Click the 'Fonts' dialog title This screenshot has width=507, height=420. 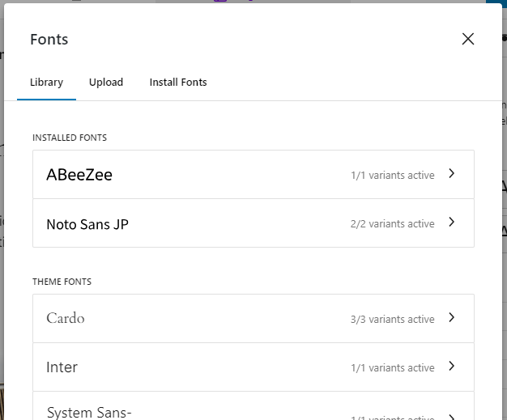(49, 40)
